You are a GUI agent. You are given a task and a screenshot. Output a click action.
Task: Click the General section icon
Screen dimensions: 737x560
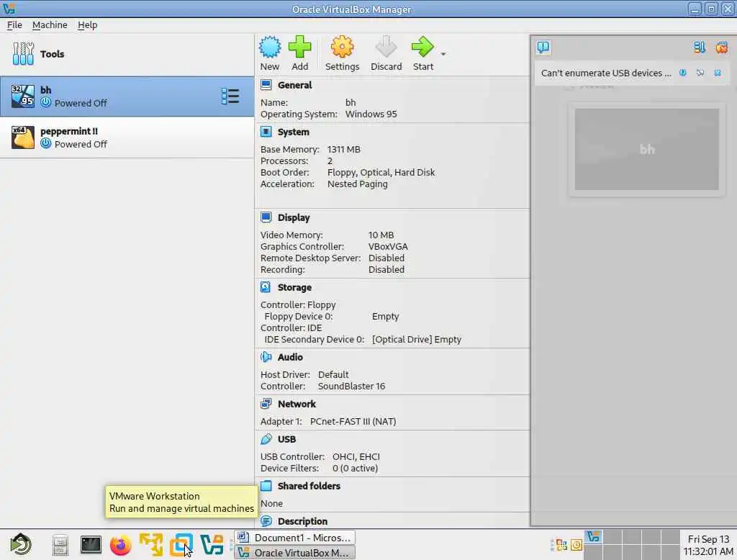[266, 85]
